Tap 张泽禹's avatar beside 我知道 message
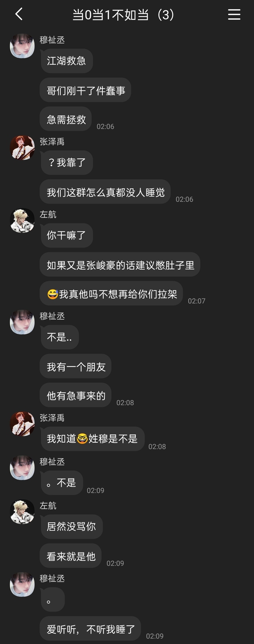254x644 pixels. (x=22, y=424)
